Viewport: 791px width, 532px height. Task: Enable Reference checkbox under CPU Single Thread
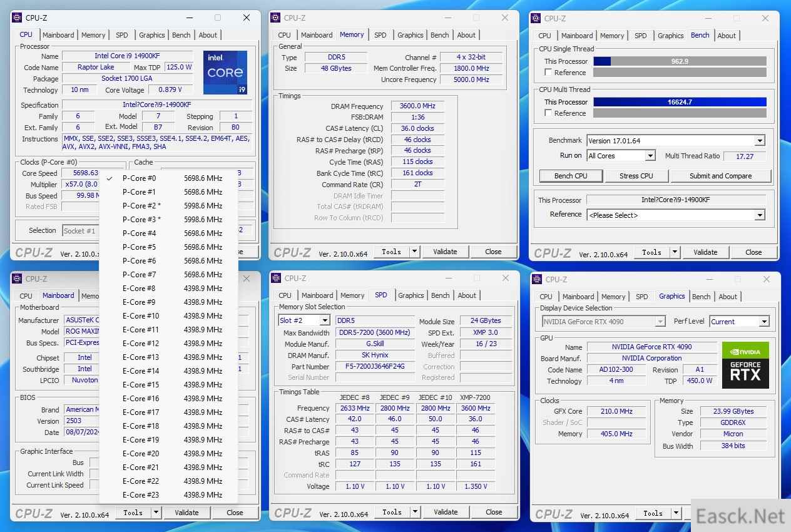click(x=549, y=73)
